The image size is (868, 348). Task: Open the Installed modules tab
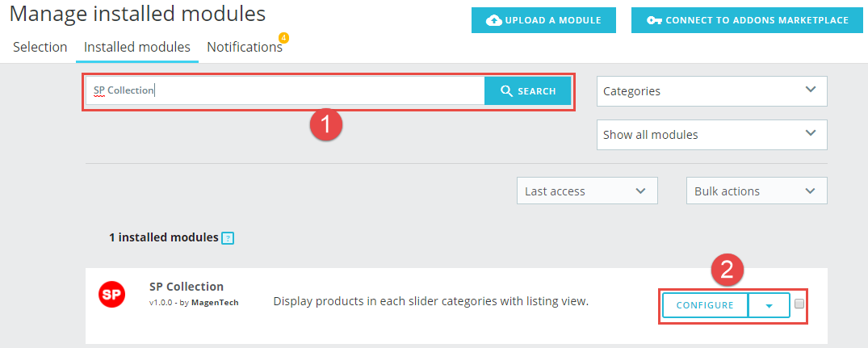(x=137, y=47)
